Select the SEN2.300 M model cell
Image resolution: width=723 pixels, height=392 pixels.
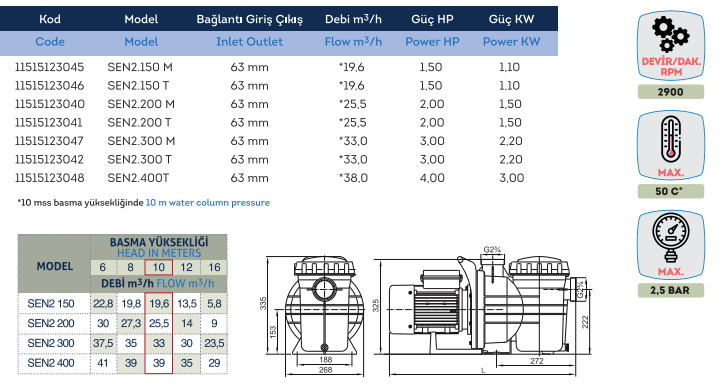coord(141,141)
